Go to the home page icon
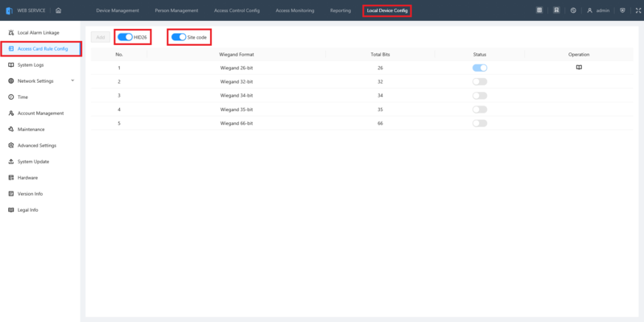 tap(58, 10)
